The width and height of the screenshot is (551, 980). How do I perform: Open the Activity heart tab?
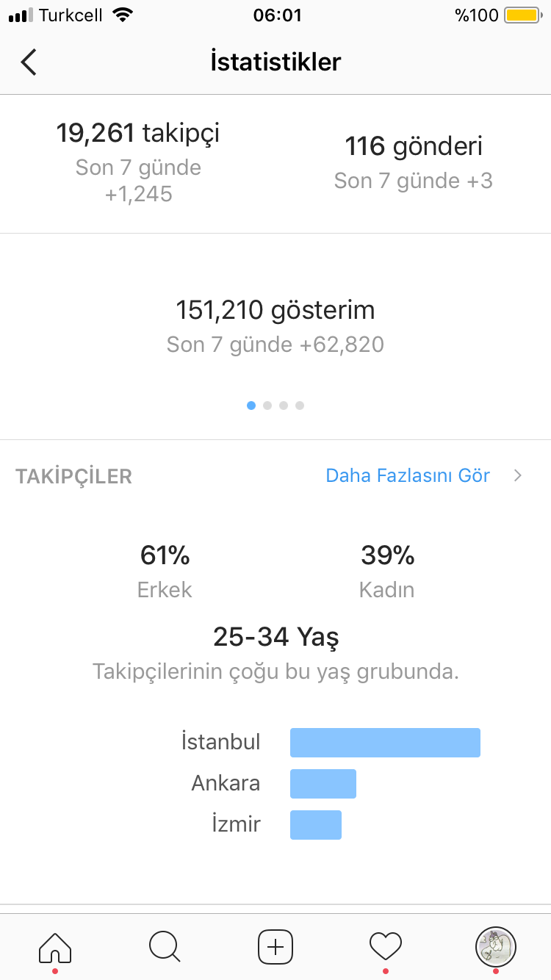point(386,946)
